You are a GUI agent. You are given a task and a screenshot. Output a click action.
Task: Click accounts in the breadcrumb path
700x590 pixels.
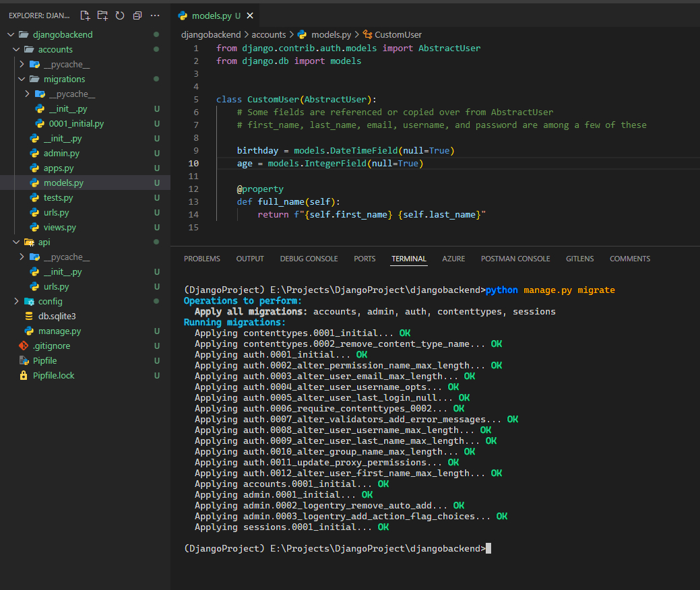coord(269,34)
